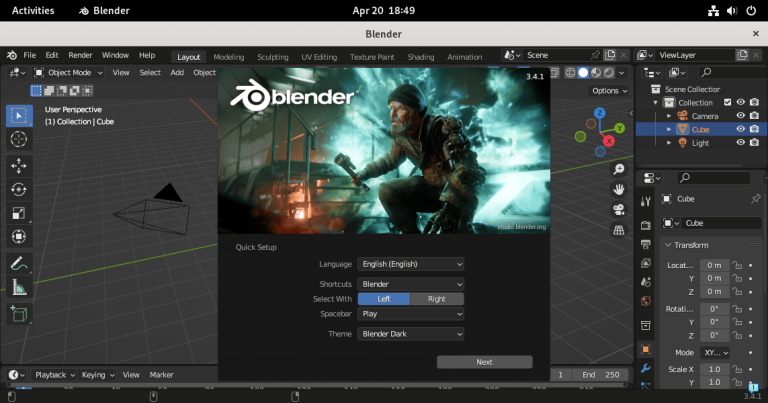Switch orthographic/perspective grid icon

tap(619, 230)
